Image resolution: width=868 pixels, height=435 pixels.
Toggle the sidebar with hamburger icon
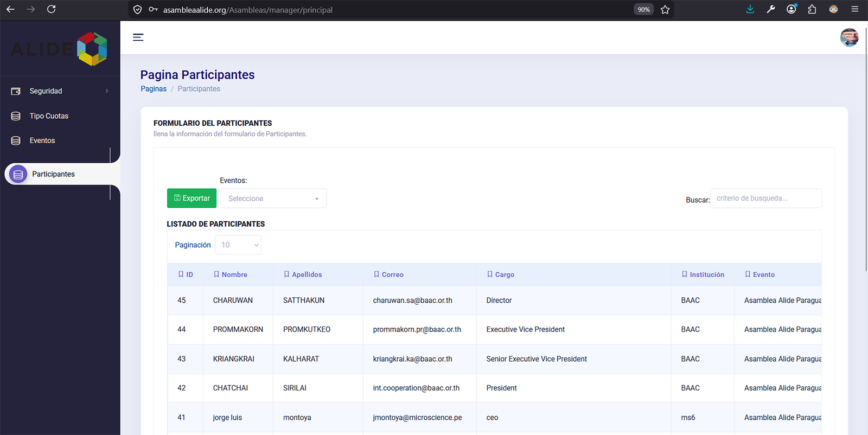click(x=138, y=37)
